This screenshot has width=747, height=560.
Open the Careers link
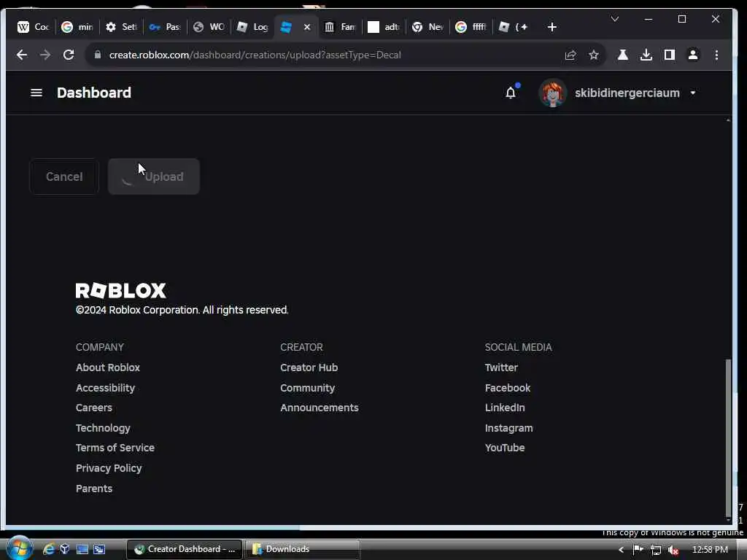[94, 408]
